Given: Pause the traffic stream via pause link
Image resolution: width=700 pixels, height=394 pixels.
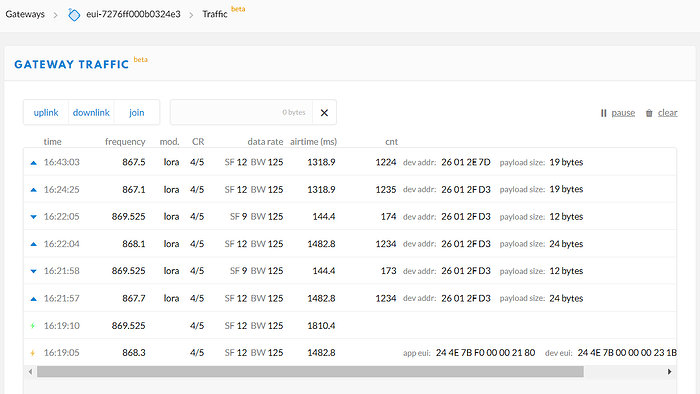Looking at the screenshot, I should (x=623, y=113).
